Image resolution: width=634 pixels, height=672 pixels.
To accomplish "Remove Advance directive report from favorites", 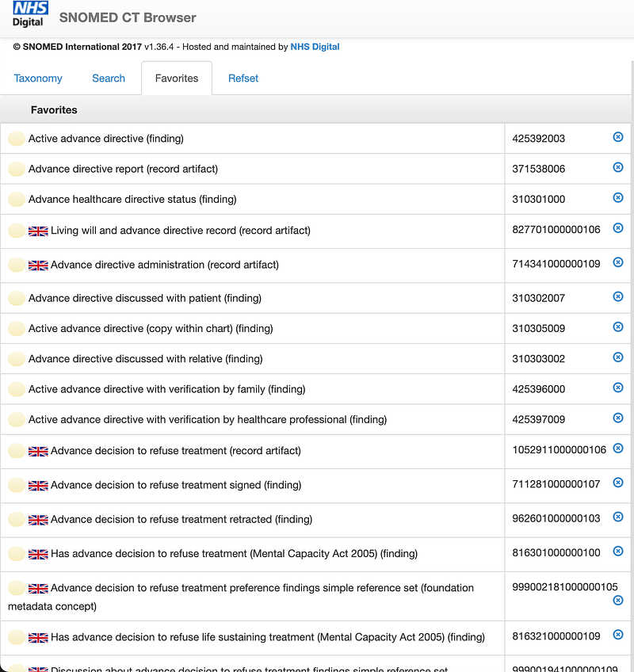I will tap(617, 167).
